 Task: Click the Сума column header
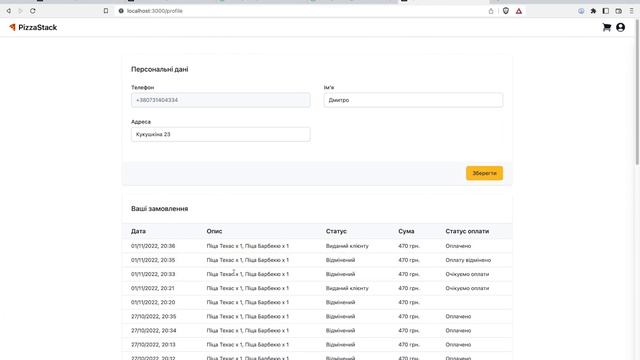(406, 231)
